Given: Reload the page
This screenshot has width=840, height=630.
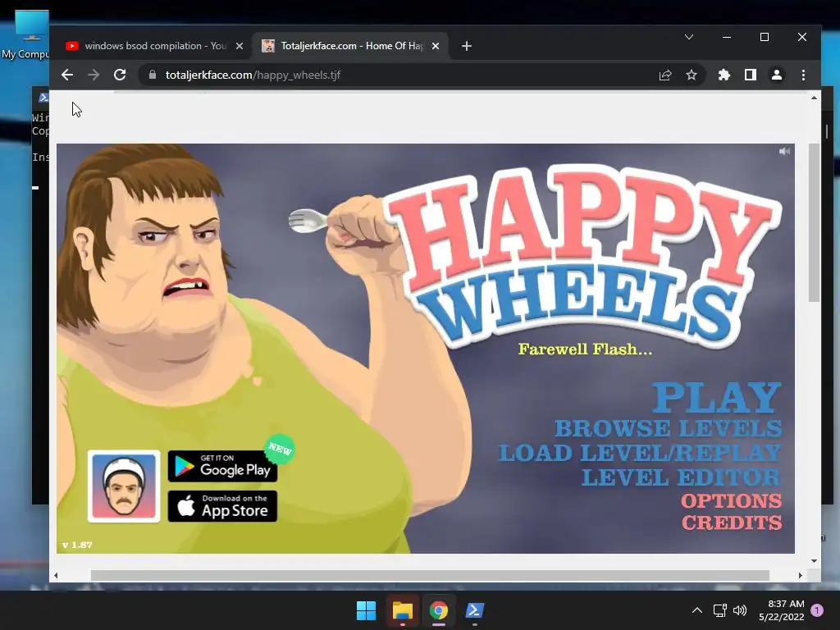Looking at the screenshot, I should [x=120, y=75].
